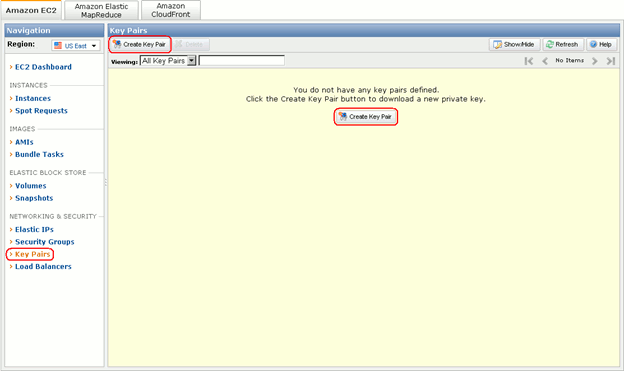
Task: Open Bundle Tasks in navigation
Action: 39,154
